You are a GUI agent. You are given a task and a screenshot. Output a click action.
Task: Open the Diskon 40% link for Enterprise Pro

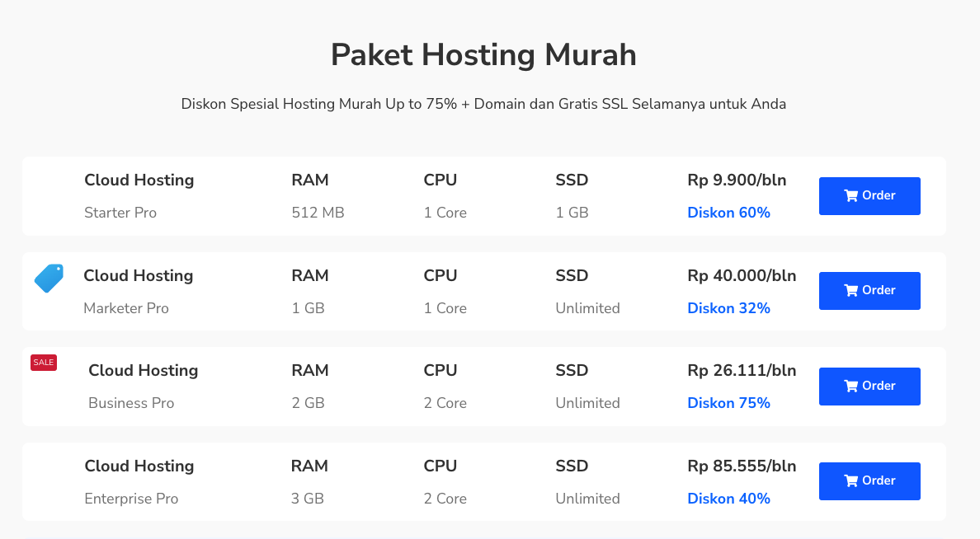[x=728, y=499]
